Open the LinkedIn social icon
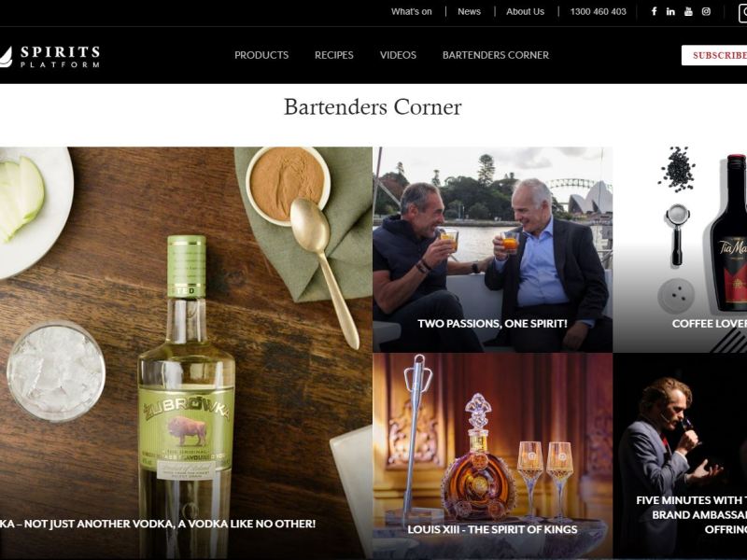The width and height of the screenshot is (747, 560). (x=670, y=11)
